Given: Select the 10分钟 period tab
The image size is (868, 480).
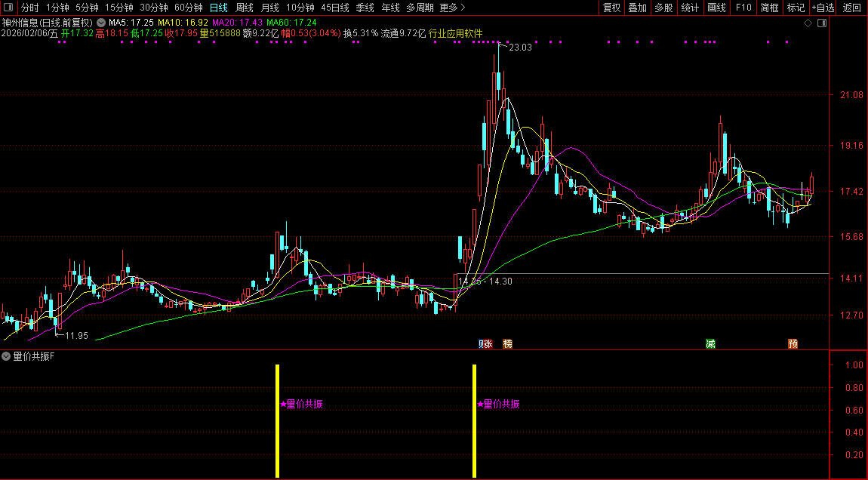Looking at the screenshot, I should [300, 8].
